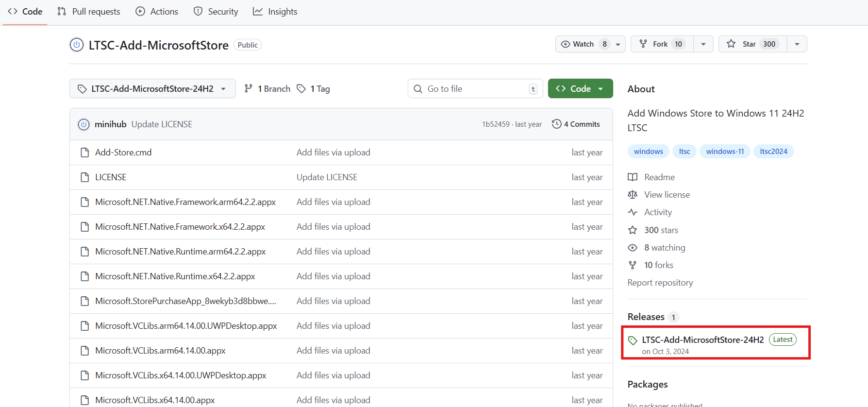Open the Fork options dropdown arrow
Screen dimensions: 868x407
[x=703, y=44]
